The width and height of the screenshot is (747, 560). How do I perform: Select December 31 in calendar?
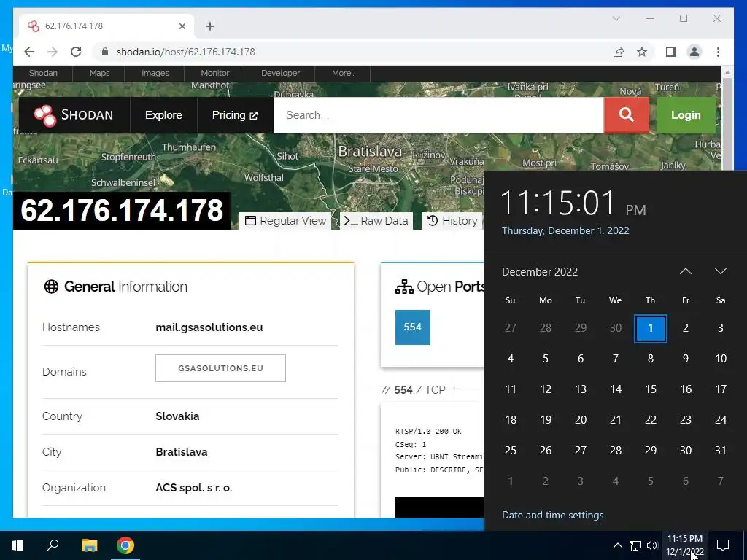click(x=720, y=451)
